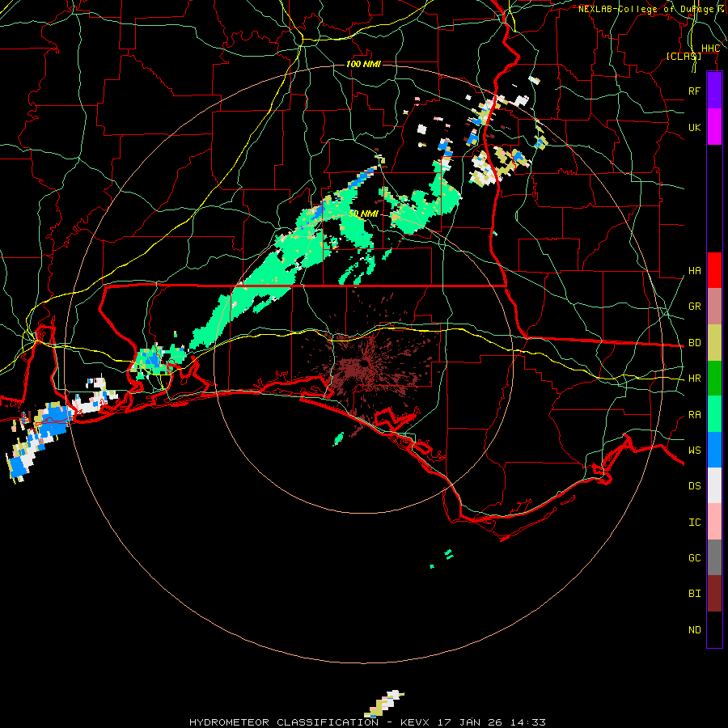Click the BD yellow legend swatch
728x728 pixels.
click(714, 342)
